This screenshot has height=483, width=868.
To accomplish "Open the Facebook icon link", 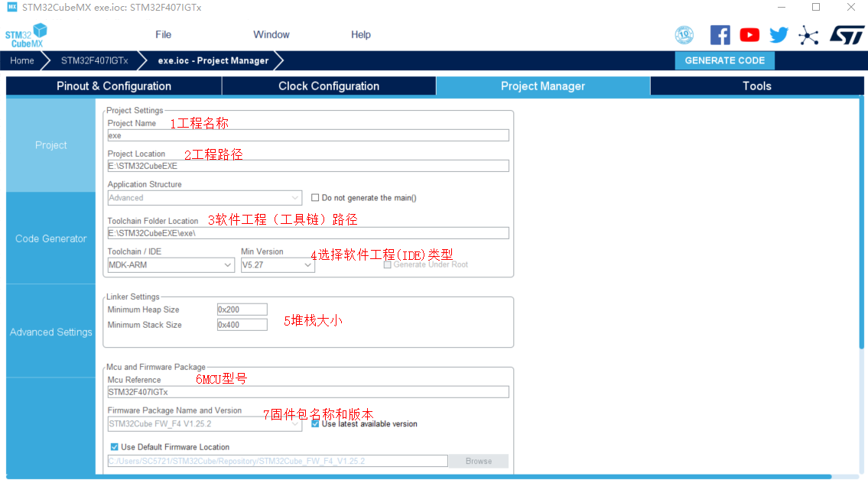I will [x=720, y=35].
